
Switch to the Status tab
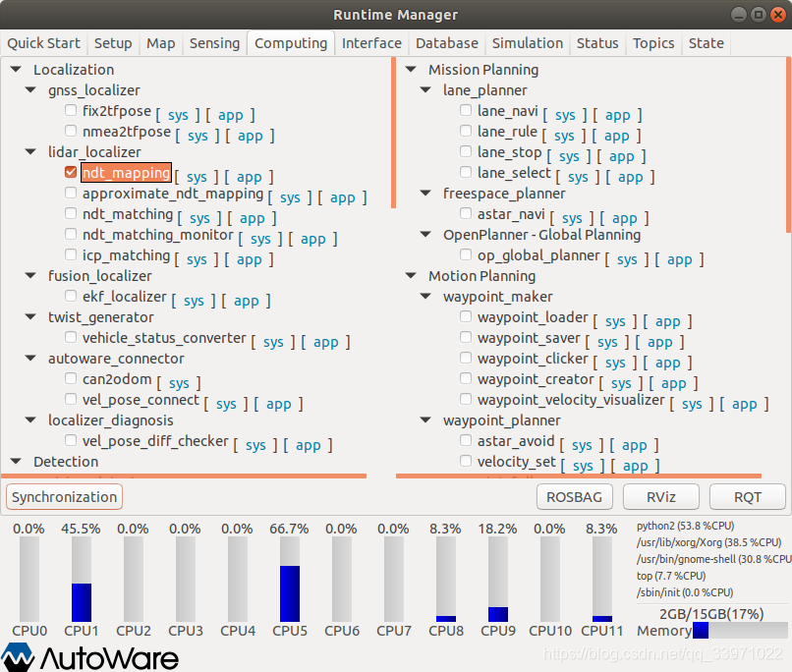click(597, 43)
